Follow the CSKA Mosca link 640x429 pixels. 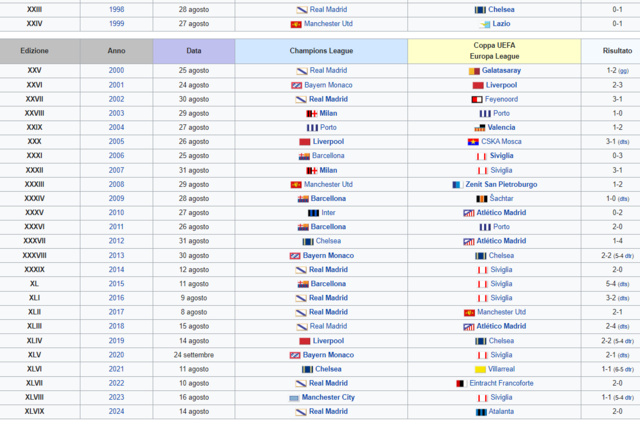(x=501, y=141)
